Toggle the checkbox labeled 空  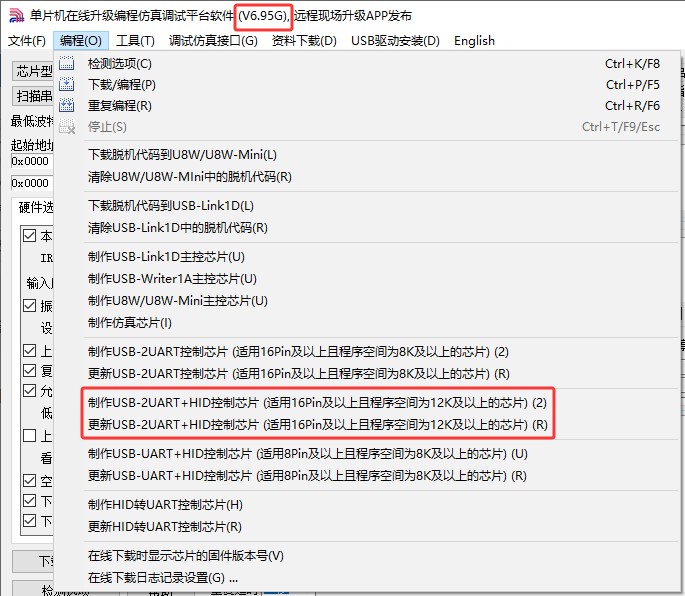pos(30,481)
